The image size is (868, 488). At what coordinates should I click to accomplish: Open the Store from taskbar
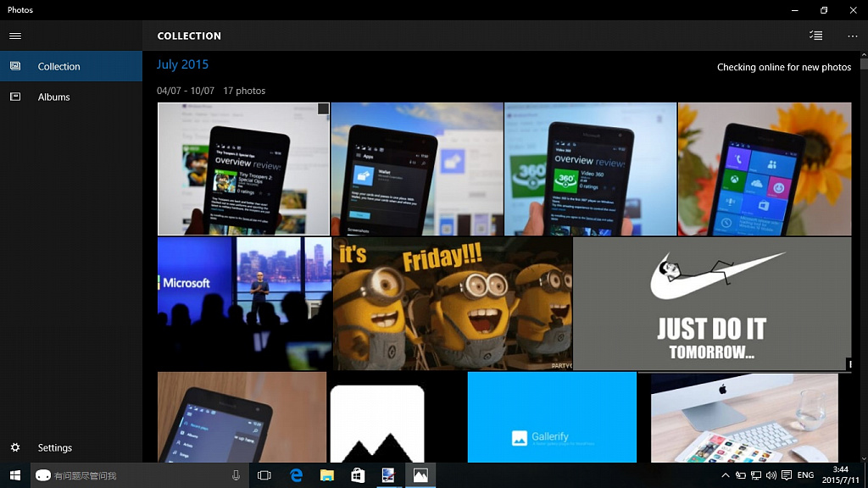(x=359, y=475)
